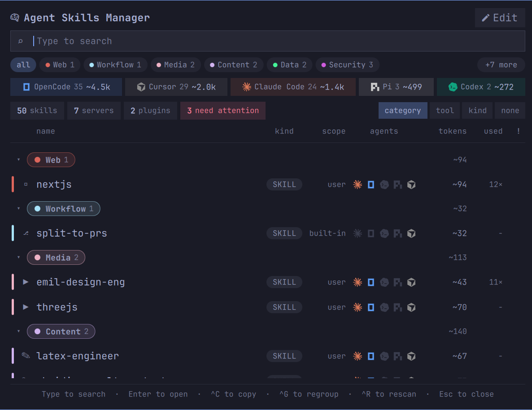Click the Media 2 group pill
This screenshot has width=532, height=410.
(x=56, y=257)
